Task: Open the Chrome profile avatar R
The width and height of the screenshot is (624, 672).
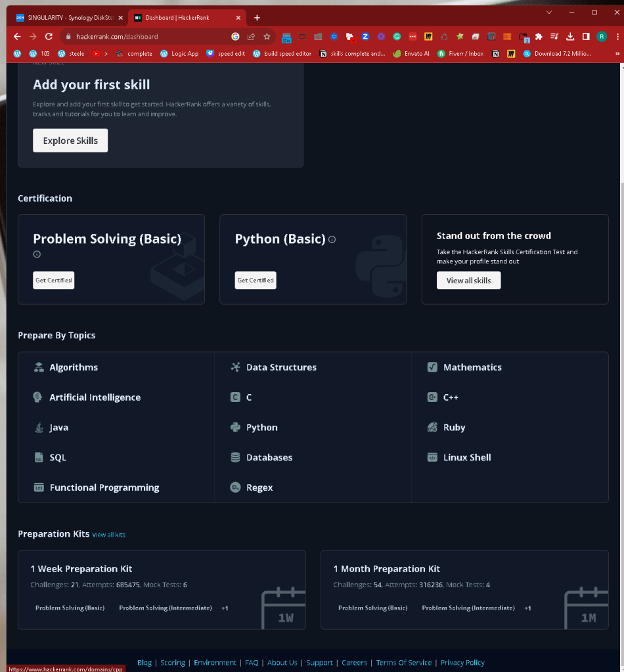Action: coord(602,36)
